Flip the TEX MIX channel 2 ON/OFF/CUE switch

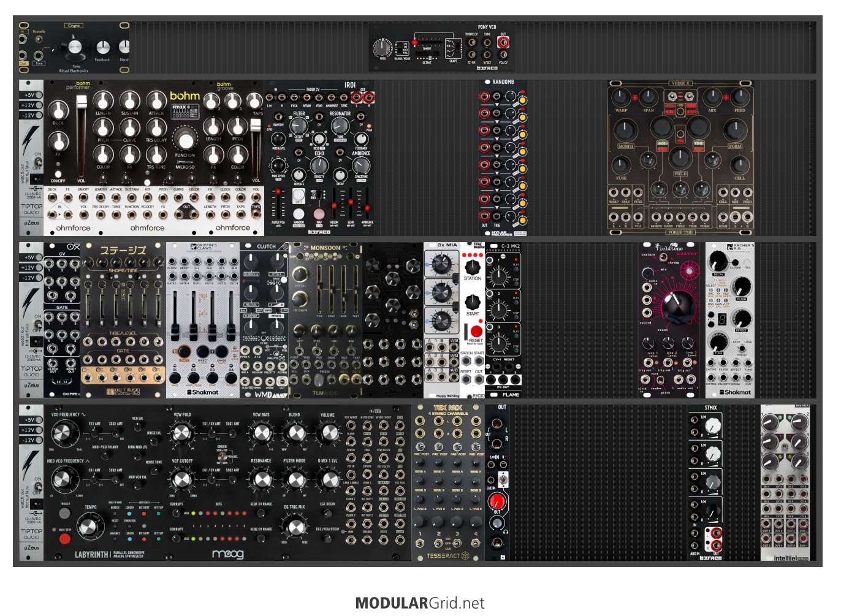point(439,543)
